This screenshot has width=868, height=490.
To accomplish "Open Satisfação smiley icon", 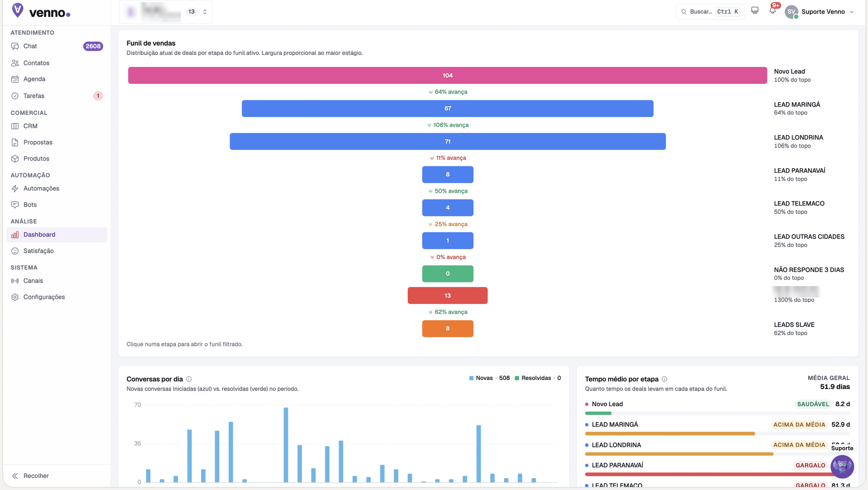I will pos(15,251).
